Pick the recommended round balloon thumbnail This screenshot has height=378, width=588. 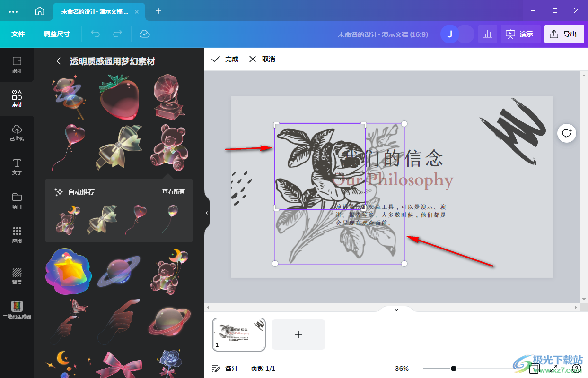pyautogui.click(x=170, y=220)
